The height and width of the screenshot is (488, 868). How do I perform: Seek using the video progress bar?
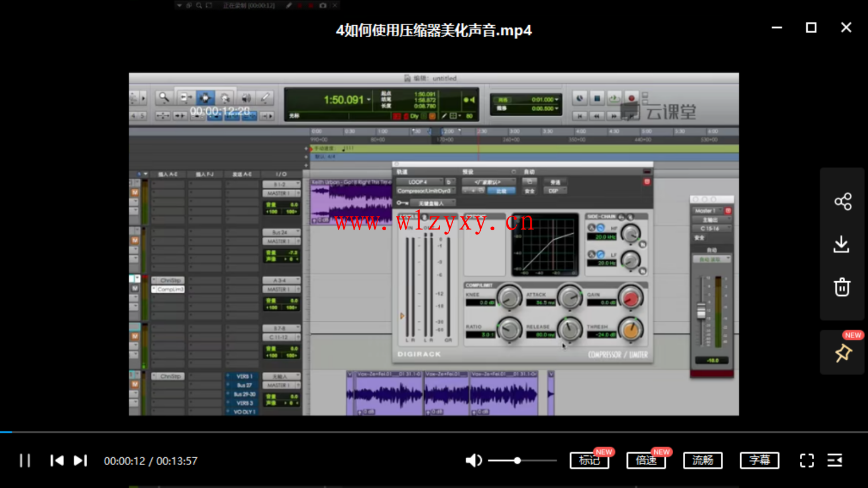tap(434, 432)
